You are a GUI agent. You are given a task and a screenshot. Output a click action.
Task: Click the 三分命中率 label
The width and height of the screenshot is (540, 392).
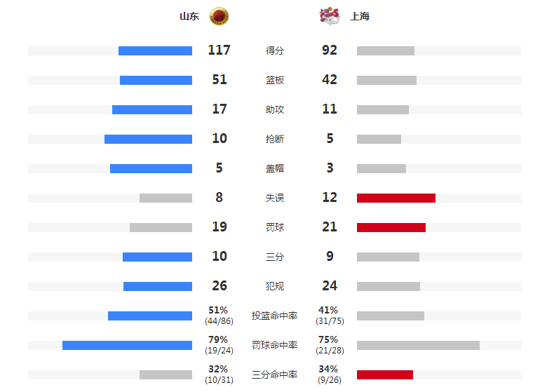coord(274,374)
